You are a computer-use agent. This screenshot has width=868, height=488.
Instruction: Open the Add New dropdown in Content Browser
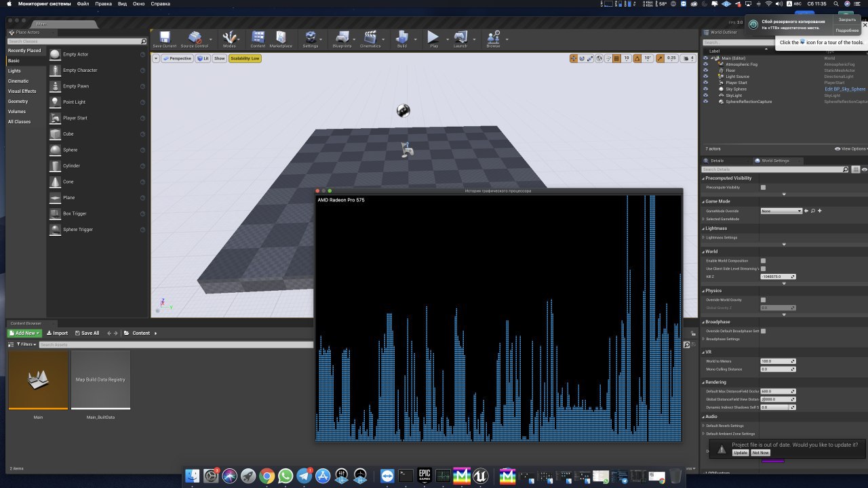point(24,333)
